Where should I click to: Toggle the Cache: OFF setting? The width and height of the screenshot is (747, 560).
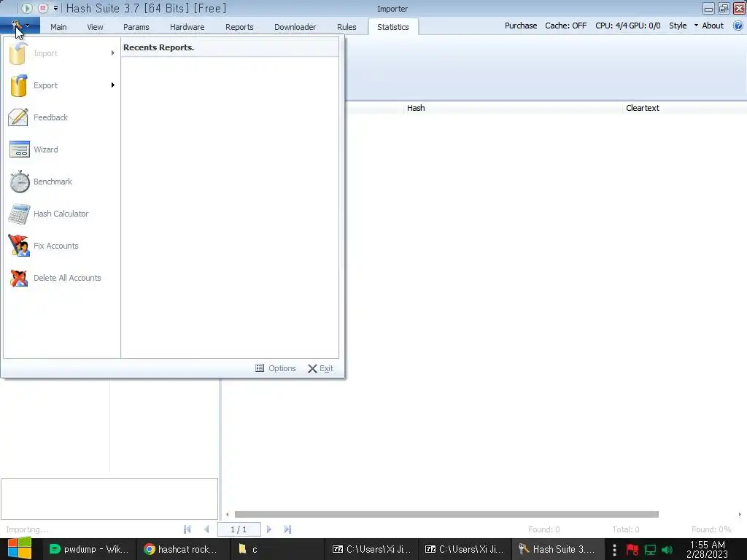click(565, 26)
